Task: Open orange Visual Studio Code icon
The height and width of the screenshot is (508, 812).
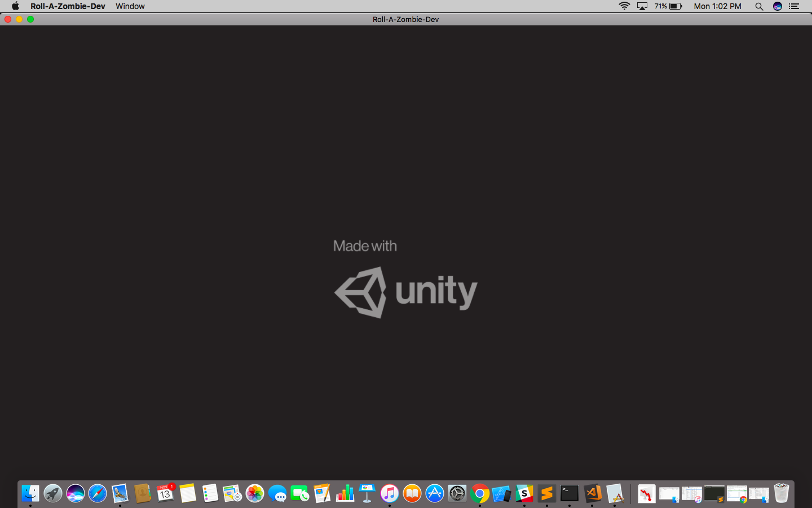Action: point(592,493)
